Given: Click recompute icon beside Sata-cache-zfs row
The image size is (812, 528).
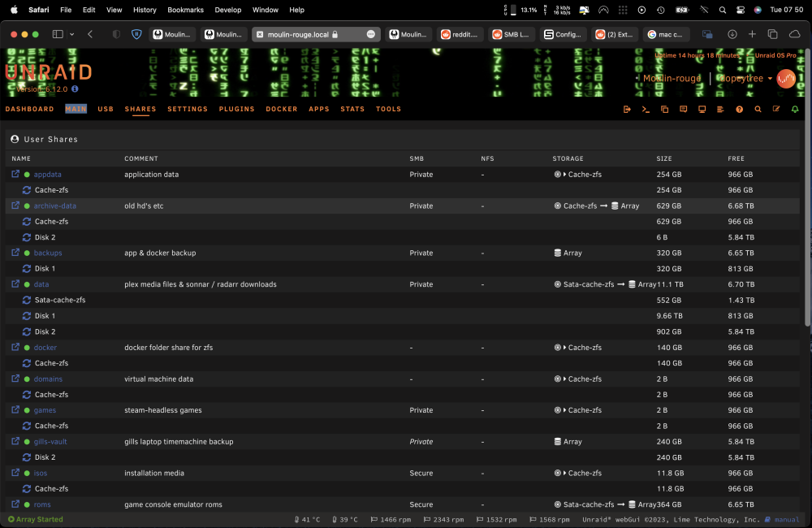Looking at the screenshot, I should click(27, 300).
